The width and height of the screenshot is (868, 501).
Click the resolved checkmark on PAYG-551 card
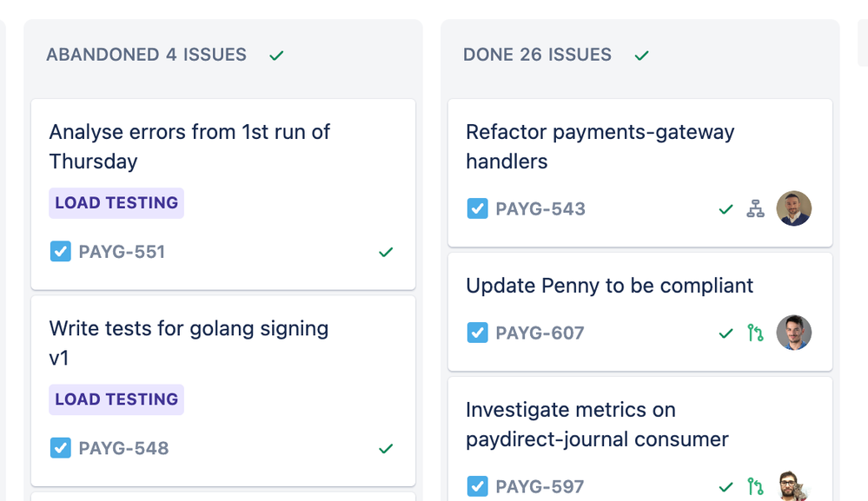pos(386,252)
